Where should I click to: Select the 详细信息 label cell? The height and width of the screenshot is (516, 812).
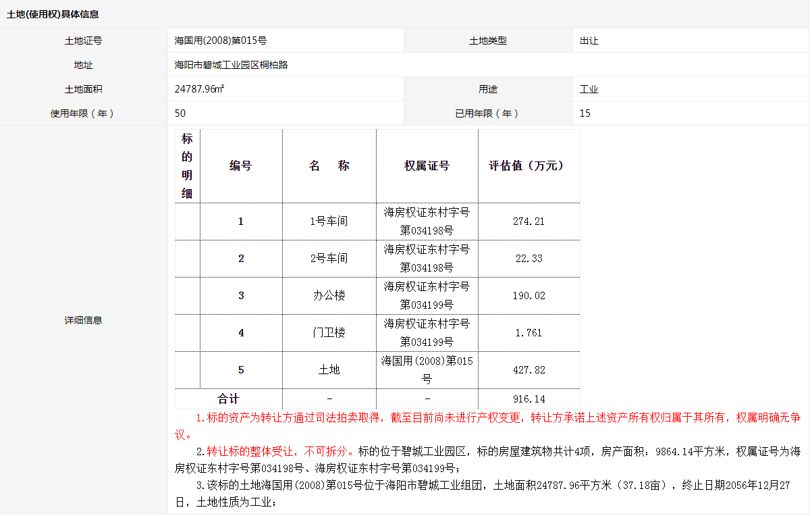(84, 320)
